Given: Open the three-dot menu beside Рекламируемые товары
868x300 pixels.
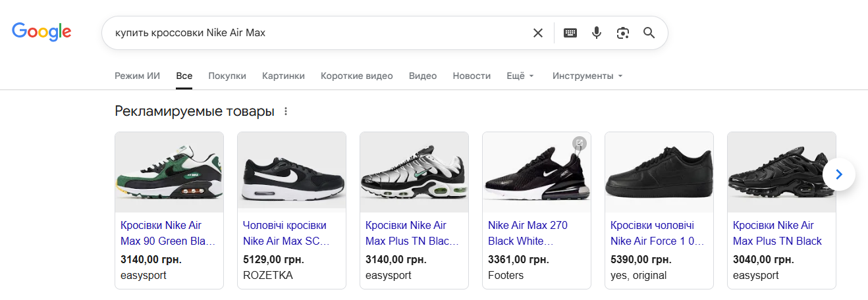Looking at the screenshot, I should pos(286,111).
